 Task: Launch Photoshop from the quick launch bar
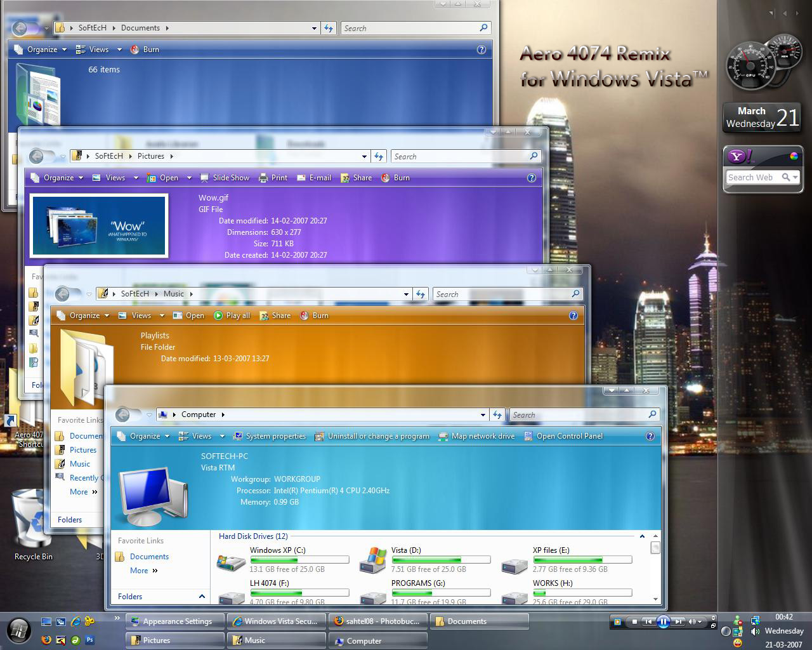click(89, 640)
